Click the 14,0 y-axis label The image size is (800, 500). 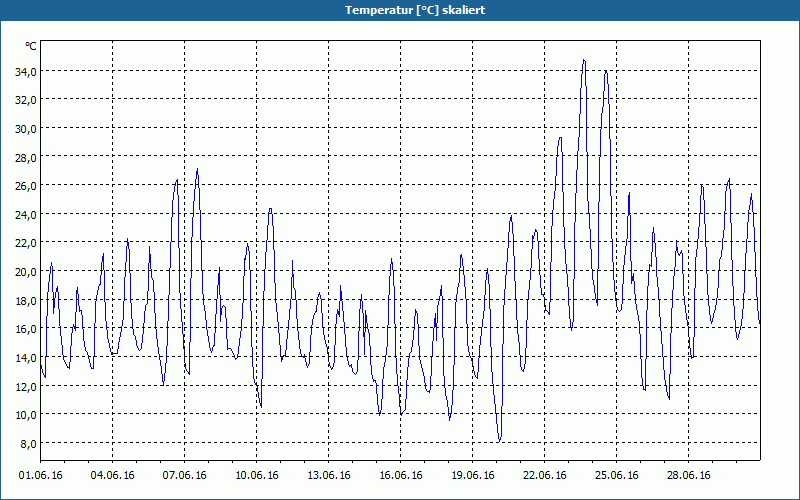[x=26, y=358]
